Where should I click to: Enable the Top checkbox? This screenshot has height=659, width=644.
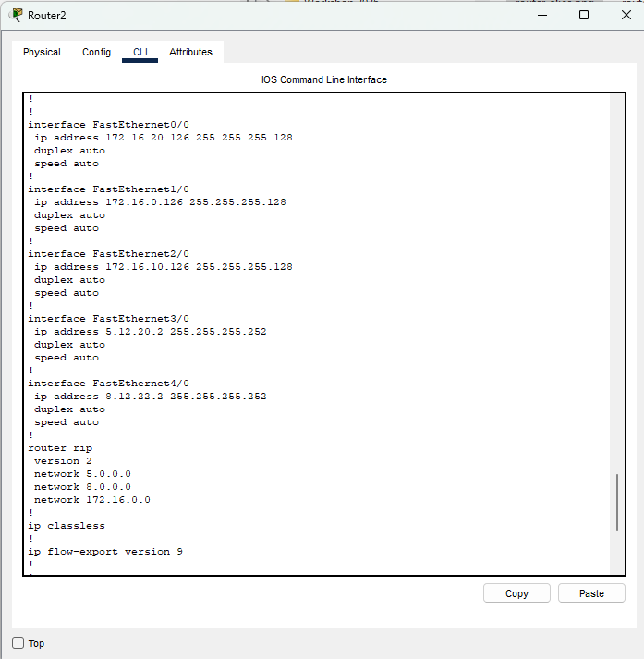click(x=18, y=642)
